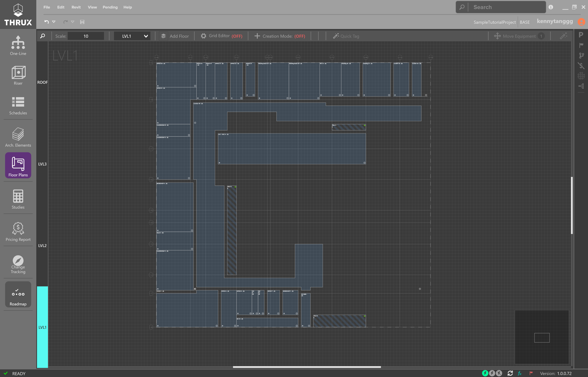Open the Schedules panel
Viewport: 588px width, 377px height.
click(18, 105)
